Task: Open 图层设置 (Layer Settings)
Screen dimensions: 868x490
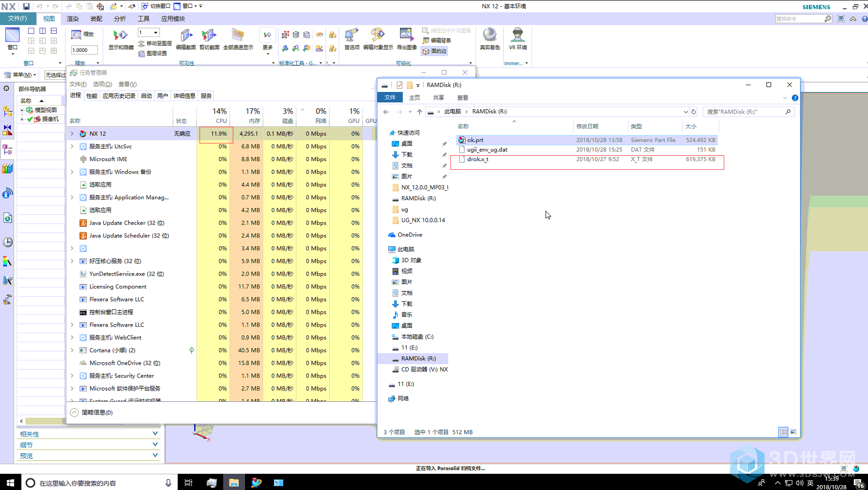Action: click(x=153, y=53)
